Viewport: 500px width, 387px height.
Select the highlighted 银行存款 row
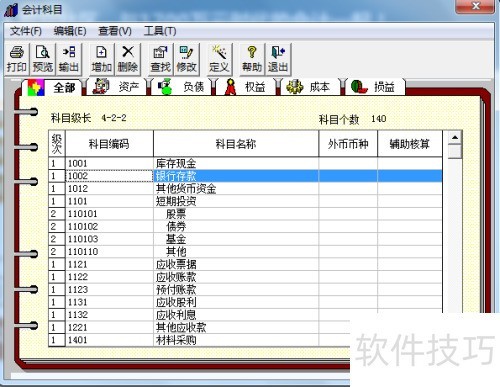point(246,176)
